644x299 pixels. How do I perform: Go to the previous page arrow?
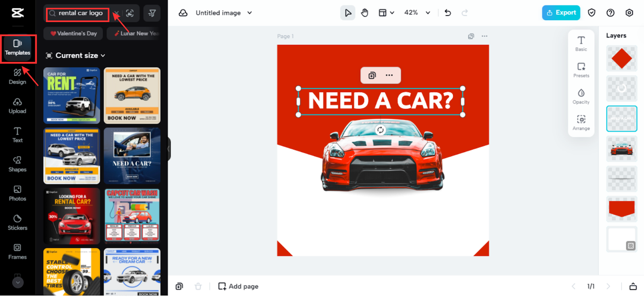coord(573,286)
